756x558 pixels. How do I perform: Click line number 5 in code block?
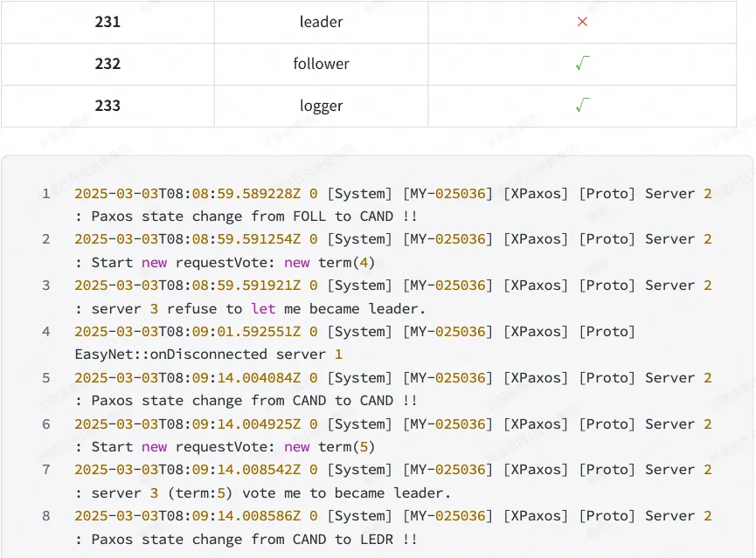coord(45,378)
